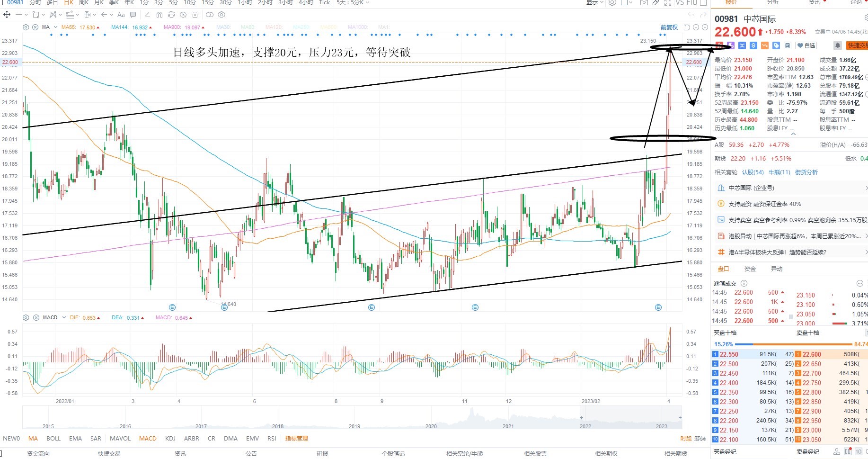This screenshot has width=868, height=459.
Task: Click the 前复权 adjustment setting label
Action: (669, 27)
